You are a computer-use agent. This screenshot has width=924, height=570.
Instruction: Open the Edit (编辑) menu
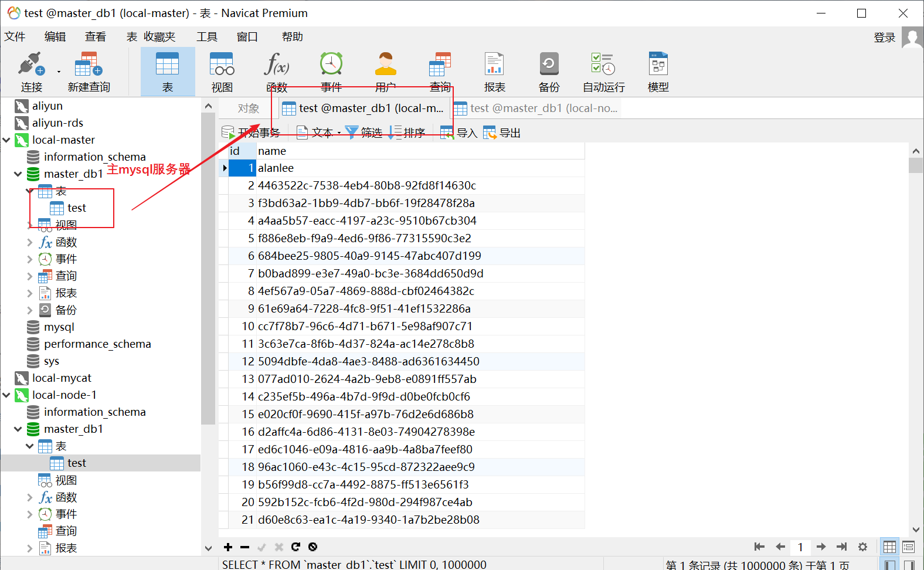click(55, 37)
